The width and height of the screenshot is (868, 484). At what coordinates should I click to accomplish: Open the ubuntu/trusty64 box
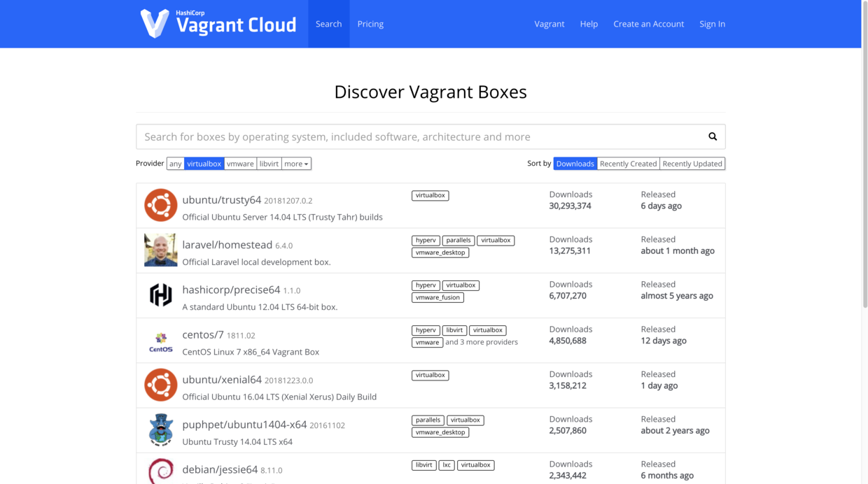click(x=430, y=206)
